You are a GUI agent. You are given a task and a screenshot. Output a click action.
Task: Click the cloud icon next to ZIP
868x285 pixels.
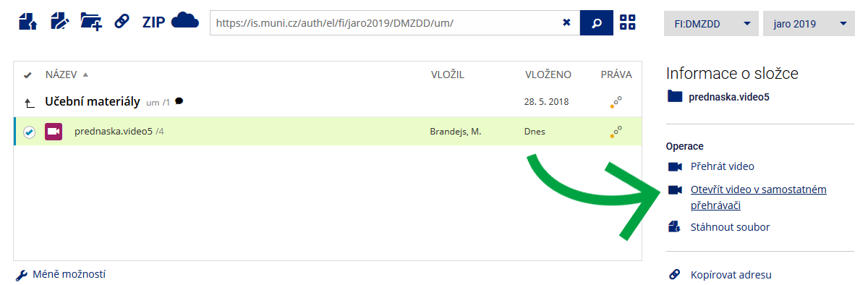click(x=184, y=21)
